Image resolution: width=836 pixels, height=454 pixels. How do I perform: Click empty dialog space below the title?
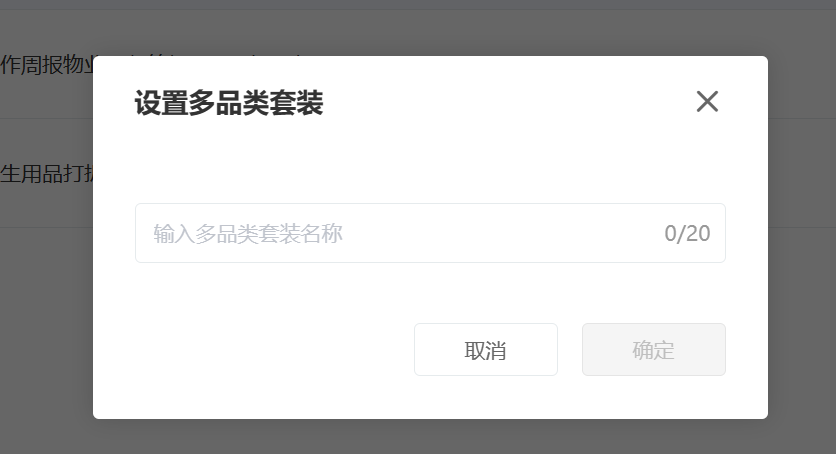point(430,160)
